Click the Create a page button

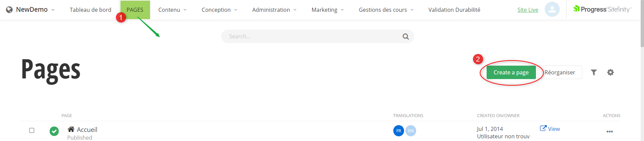511,72
